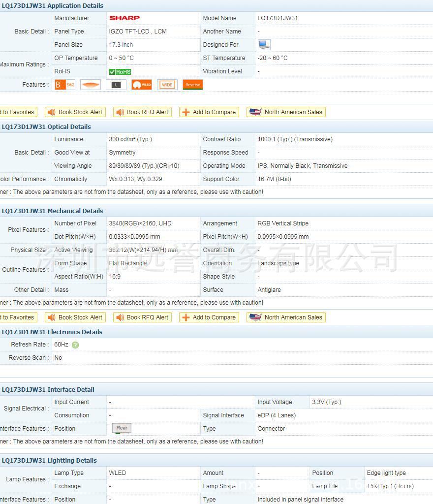The height and width of the screenshot is (504, 433).
Task: Click the help question mark beside 60Hz
Action: (75, 345)
